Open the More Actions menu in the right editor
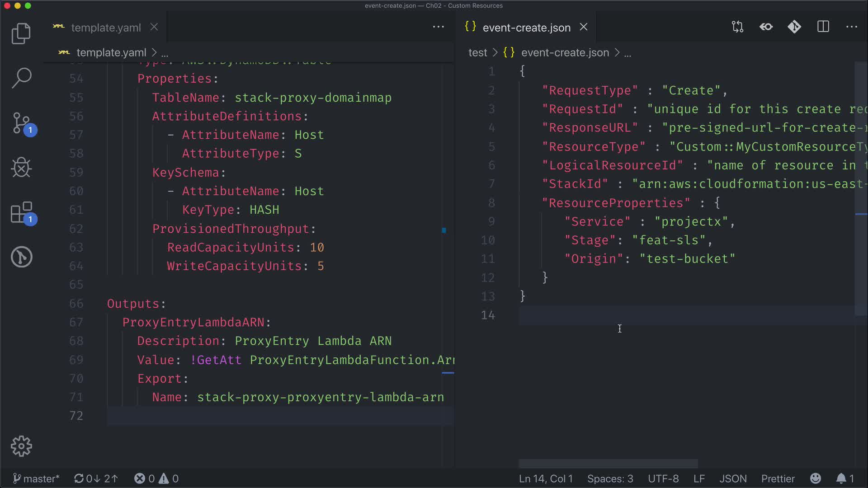 pyautogui.click(x=851, y=27)
